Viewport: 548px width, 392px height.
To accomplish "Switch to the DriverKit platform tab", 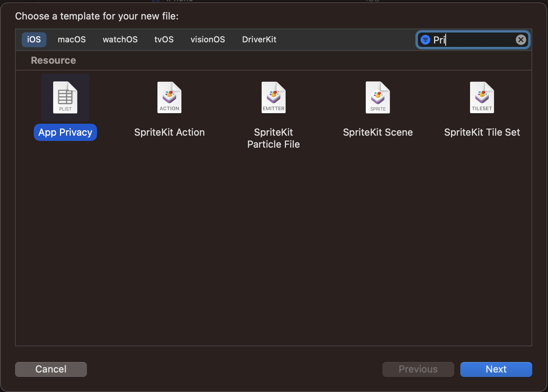I will point(259,40).
